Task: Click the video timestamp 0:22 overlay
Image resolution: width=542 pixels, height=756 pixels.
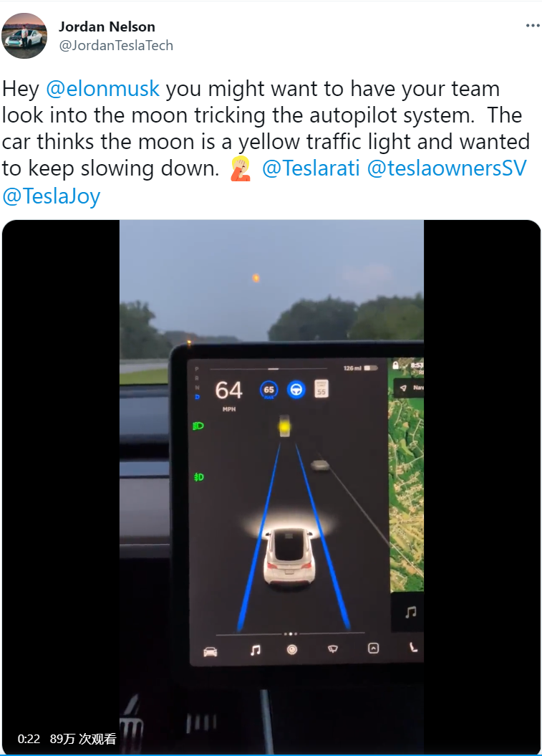Action: (29, 739)
